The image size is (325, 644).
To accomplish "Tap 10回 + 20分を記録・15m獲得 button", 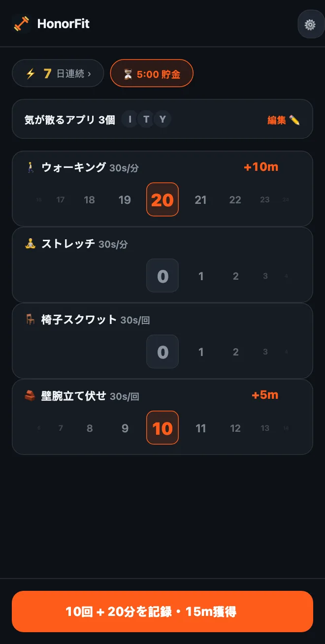I will 162,612.
